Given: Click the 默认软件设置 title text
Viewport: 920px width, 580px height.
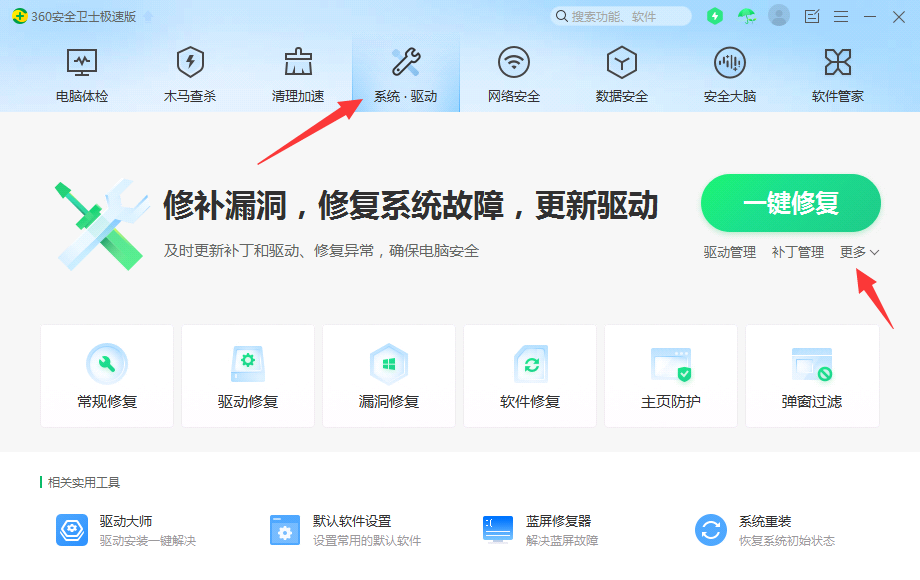Looking at the screenshot, I should tap(352, 521).
